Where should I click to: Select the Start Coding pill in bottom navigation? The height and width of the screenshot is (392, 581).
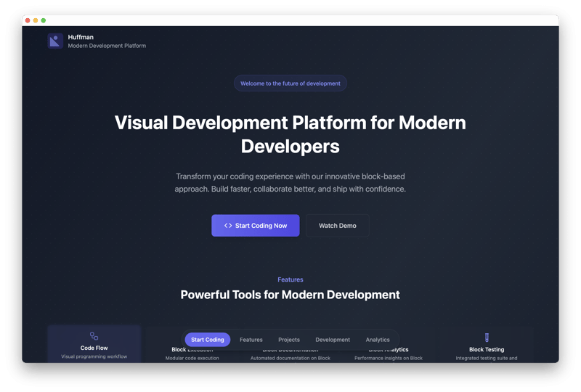(x=208, y=340)
